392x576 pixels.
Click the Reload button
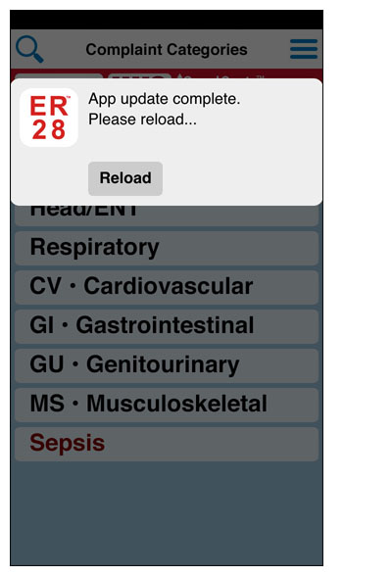(125, 178)
